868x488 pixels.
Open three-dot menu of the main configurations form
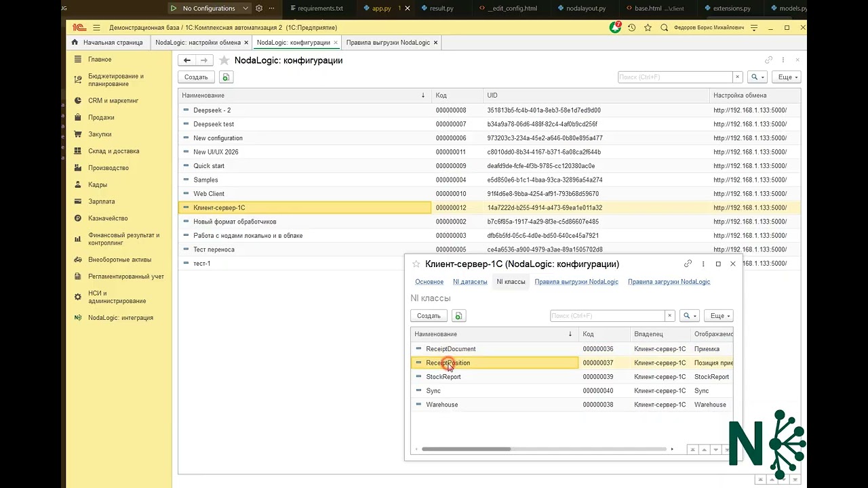[783, 60]
